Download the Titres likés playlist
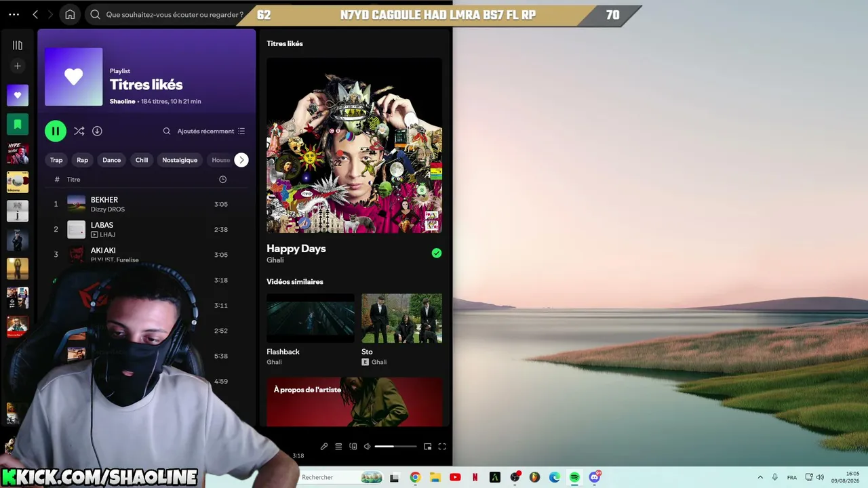This screenshot has height=488, width=868. tap(97, 131)
